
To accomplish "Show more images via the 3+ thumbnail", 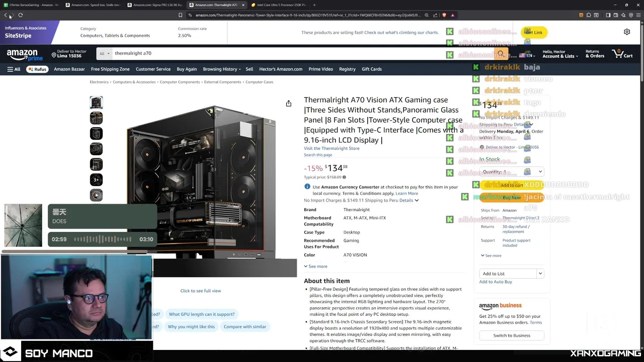I will [96, 179].
